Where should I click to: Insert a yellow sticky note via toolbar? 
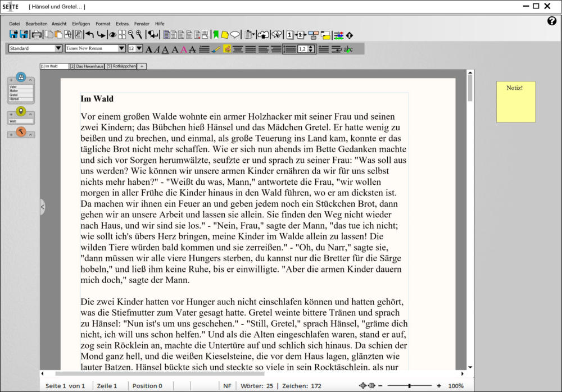(x=225, y=35)
